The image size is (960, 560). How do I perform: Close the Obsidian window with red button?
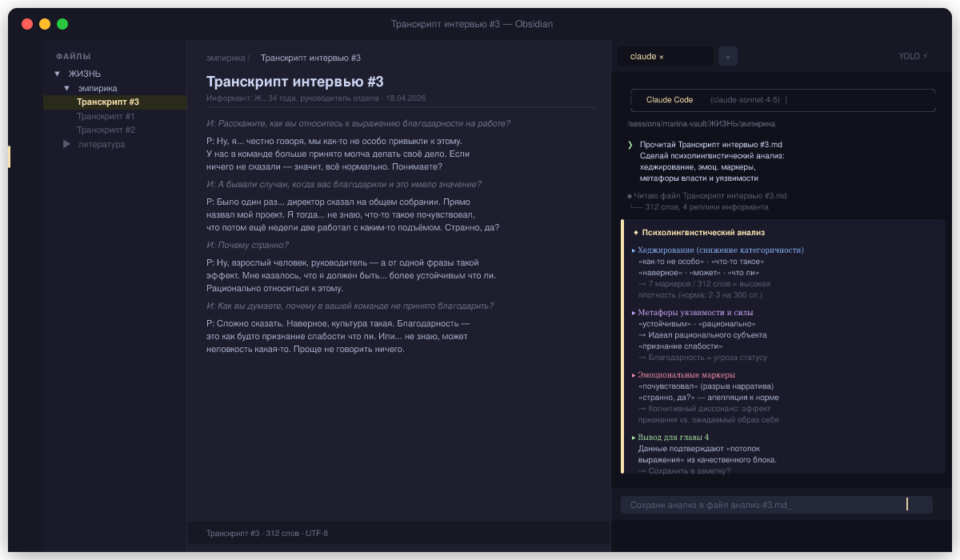click(27, 24)
